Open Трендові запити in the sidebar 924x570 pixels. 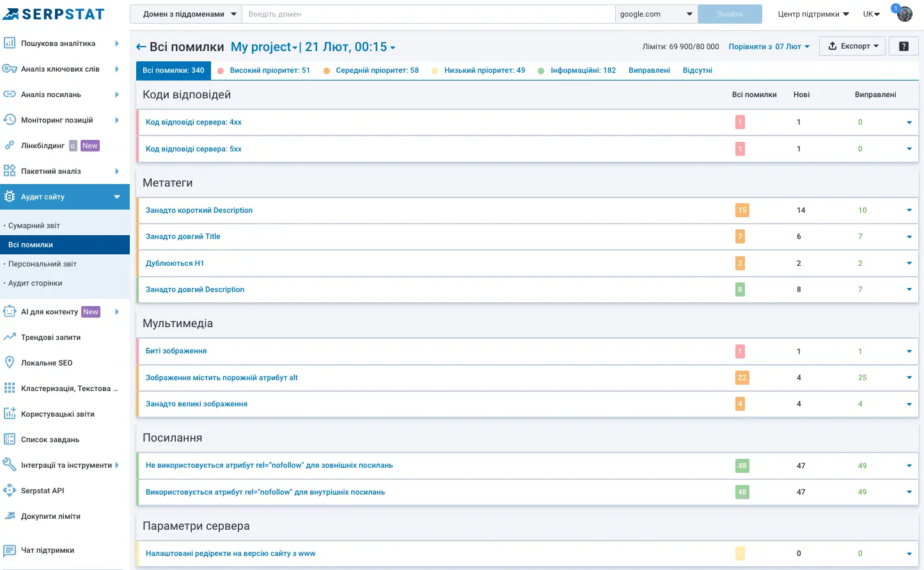coord(51,337)
